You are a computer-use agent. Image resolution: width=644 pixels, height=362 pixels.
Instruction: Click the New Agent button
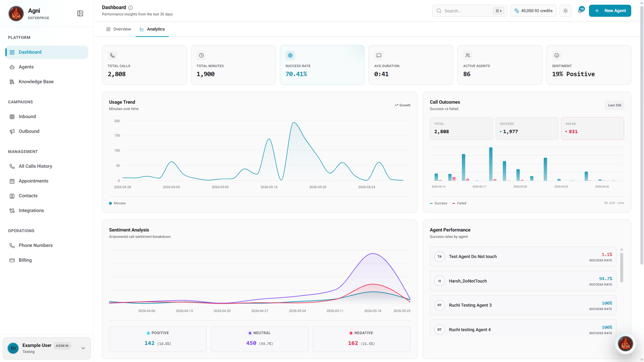pos(610,11)
